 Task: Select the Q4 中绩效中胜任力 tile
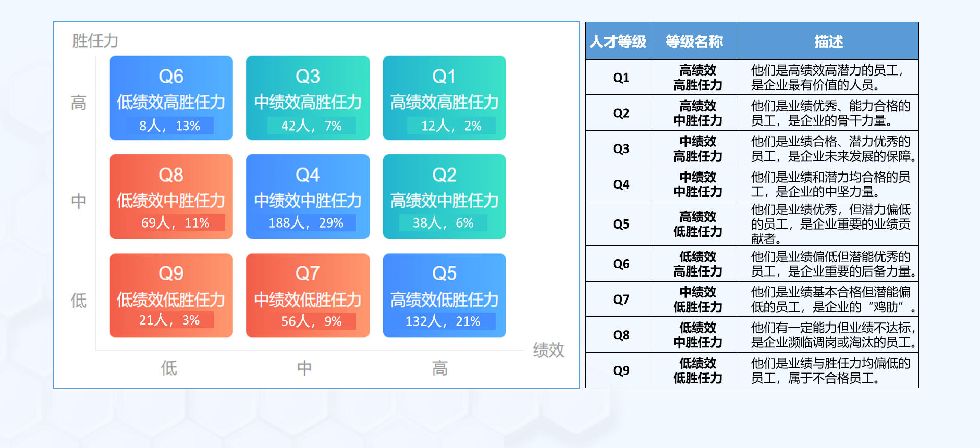[307, 195]
